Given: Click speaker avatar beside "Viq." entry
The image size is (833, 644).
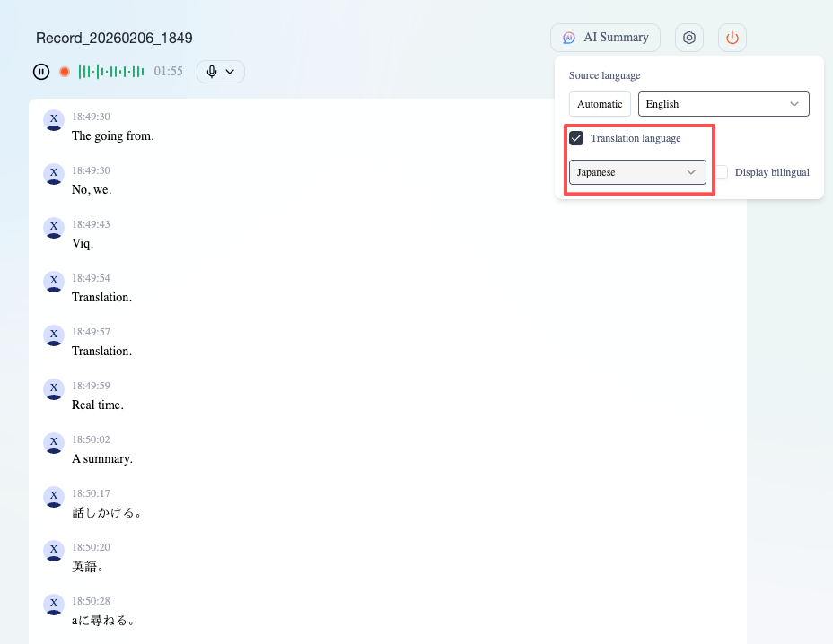Looking at the screenshot, I should click(x=54, y=228).
